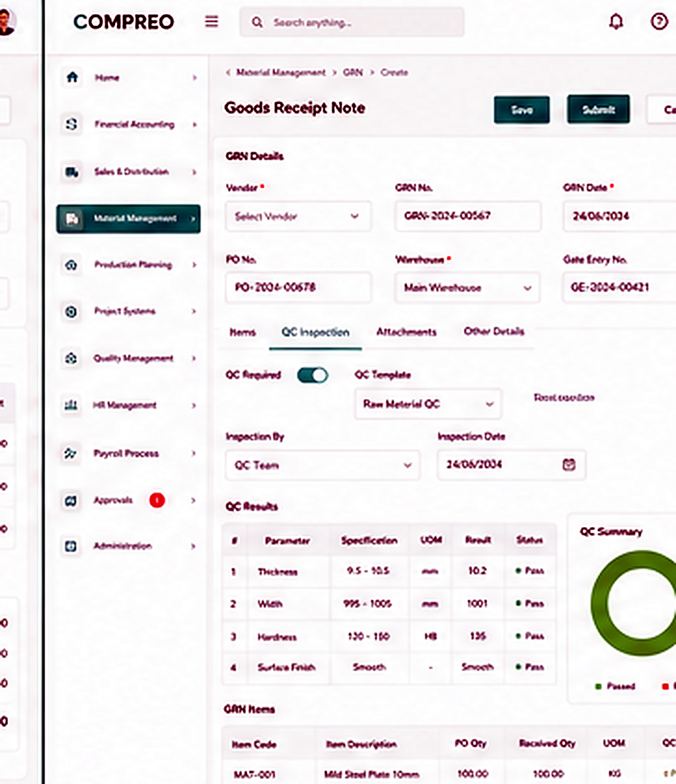Expand the Quality Management chevron
Screen dimensions: 676x784
pos(194,358)
